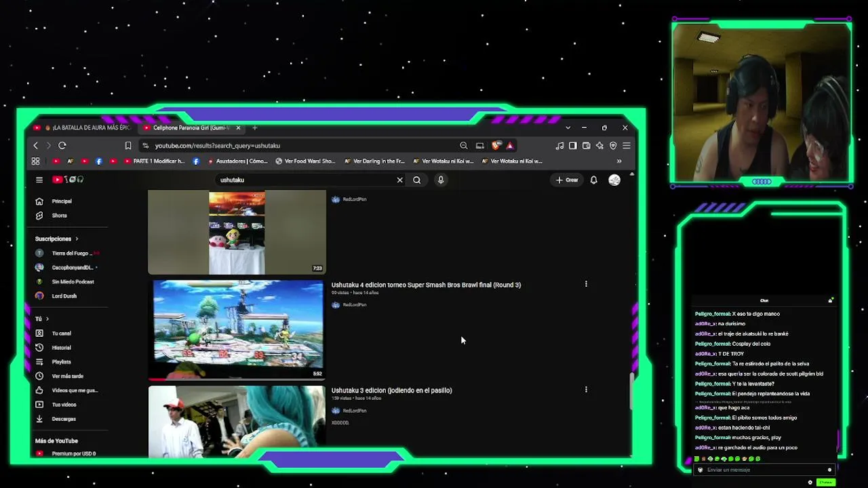This screenshot has width=868, height=488.
Task: Open Sin Miedo Podcast subscription
Action: 65,282
